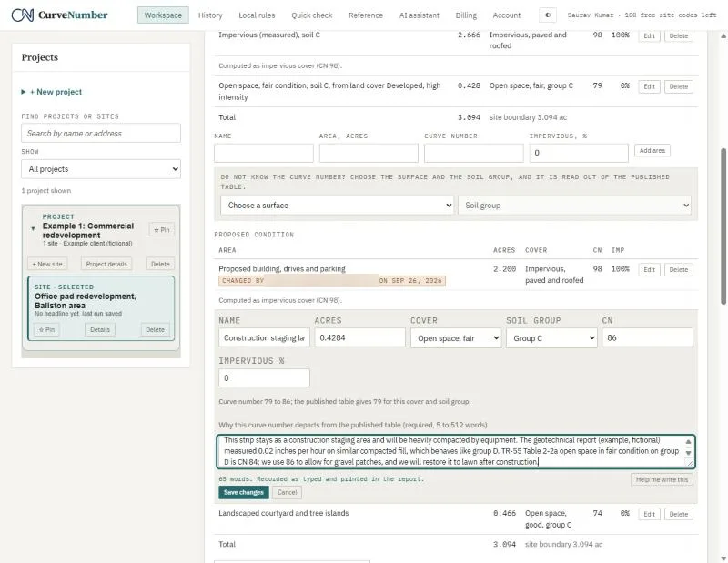The height and width of the screenshot is (563, 728).
Task: Click the Save changes button
Action: (x=244, y=492)
